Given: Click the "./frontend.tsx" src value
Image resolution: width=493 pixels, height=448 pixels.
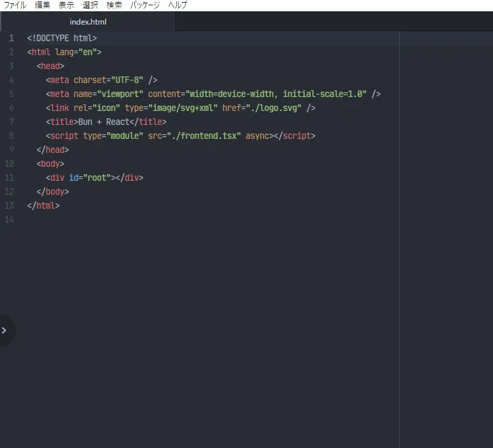Looking at the screenshot, I should tap(204, 136).
